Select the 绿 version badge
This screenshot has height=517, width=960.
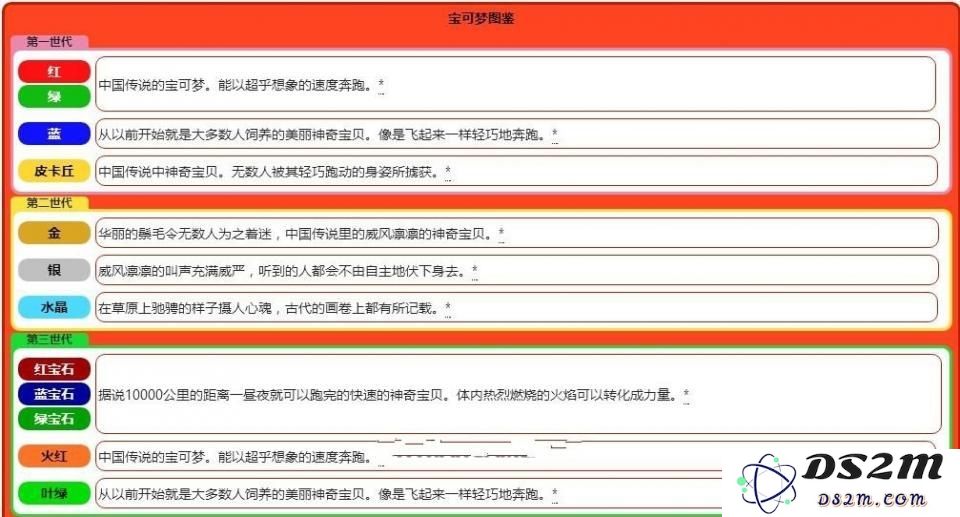pyautogui.click(x=54, y=96)
